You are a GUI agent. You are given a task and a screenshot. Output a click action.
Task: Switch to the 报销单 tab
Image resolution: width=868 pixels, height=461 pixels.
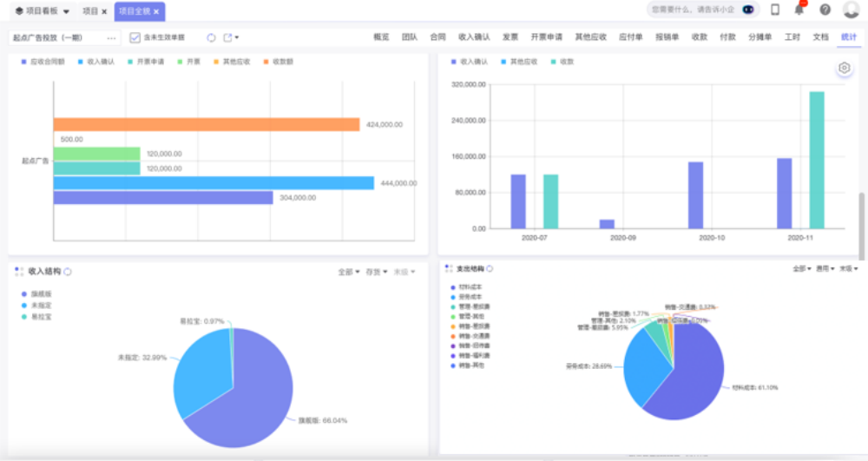pos(667,37)
